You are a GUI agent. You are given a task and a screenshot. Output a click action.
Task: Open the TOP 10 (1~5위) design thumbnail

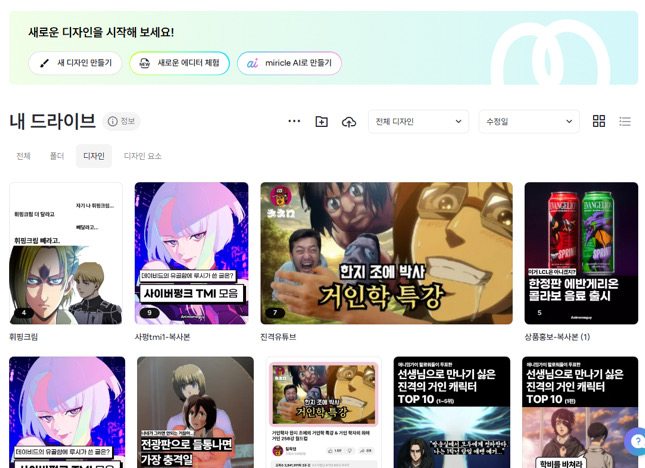click(452, 412)
